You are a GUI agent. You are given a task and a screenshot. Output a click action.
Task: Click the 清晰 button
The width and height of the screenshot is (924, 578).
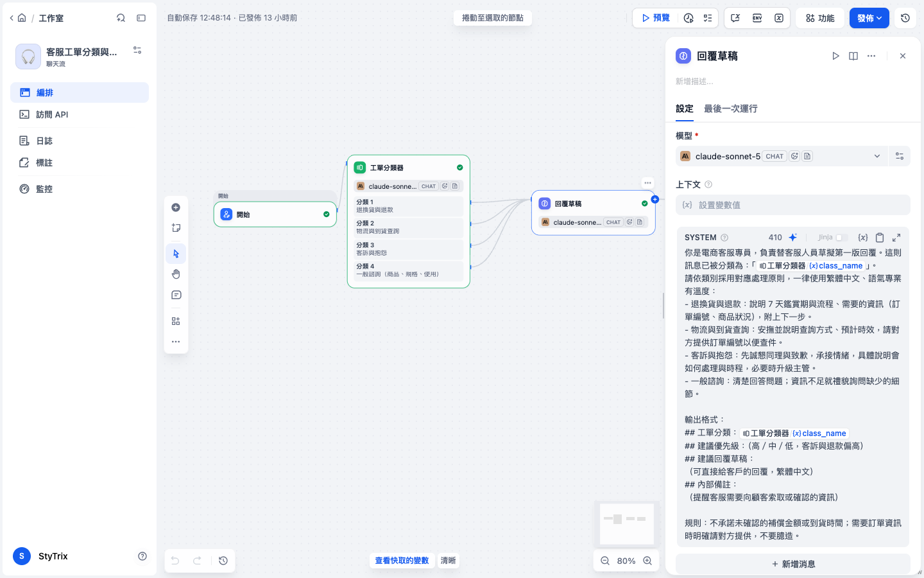448,561
